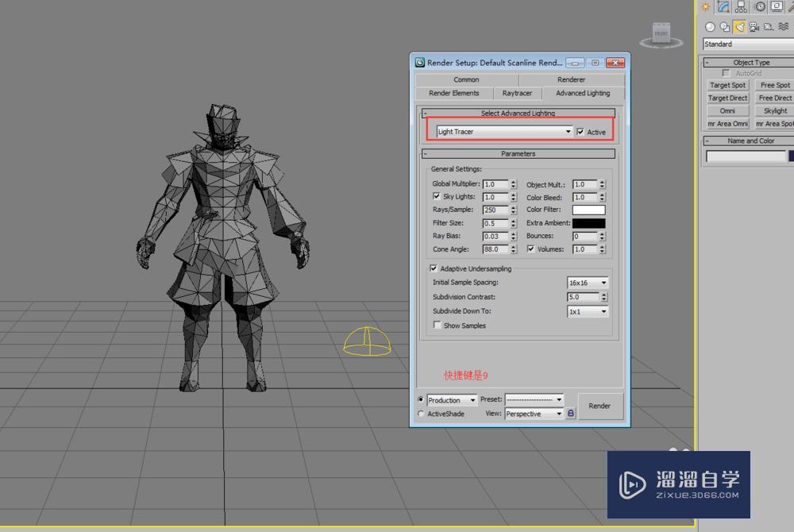Select the yellow skylight gizmo in viewport

367,341
